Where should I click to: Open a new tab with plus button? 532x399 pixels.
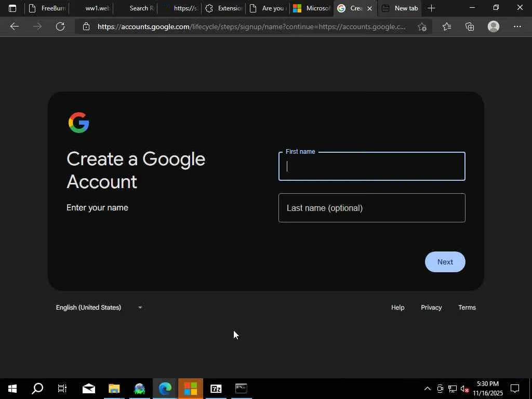pos(431,8)
